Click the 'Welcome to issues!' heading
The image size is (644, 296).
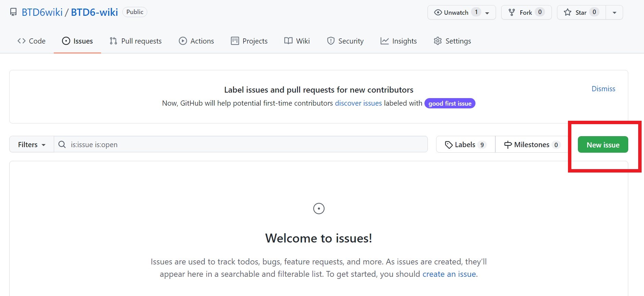(x=319, y=238)
